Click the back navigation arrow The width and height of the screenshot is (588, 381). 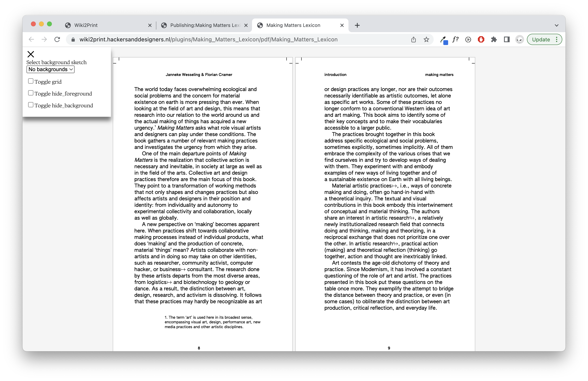tap(32, 39)
